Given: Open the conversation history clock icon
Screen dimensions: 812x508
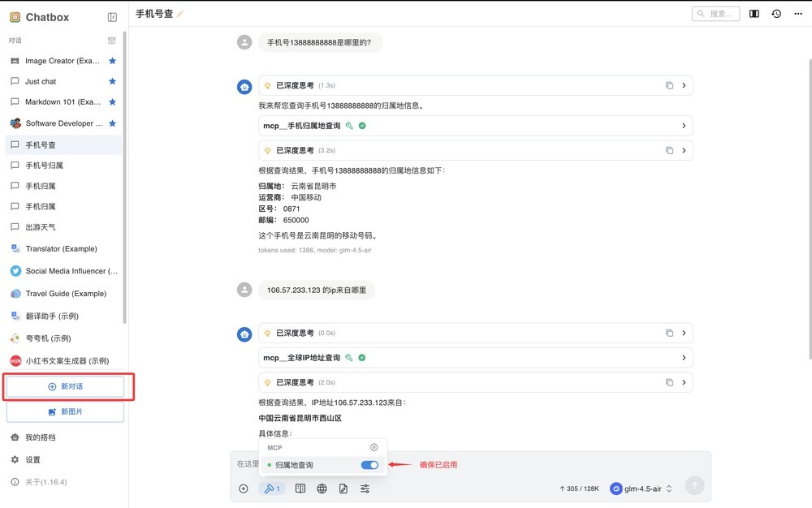Looking at the screenshot, I should (x=776, y=14).
